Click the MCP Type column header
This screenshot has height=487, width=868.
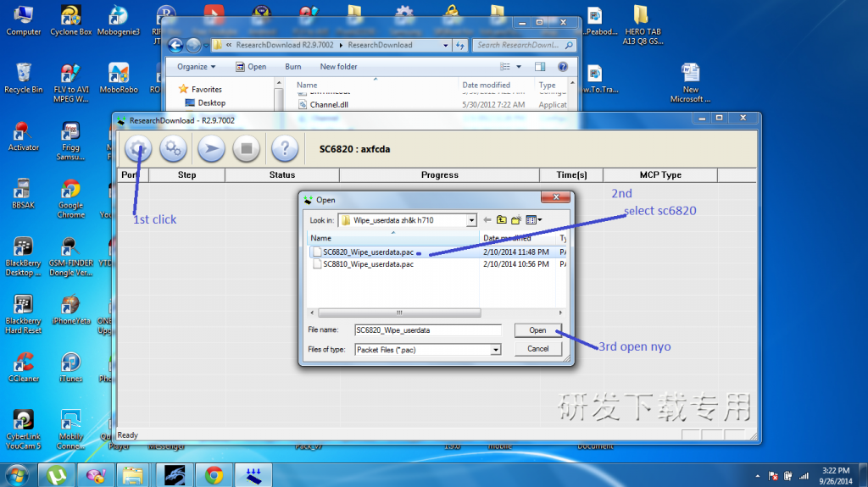(x=660, y=174)
